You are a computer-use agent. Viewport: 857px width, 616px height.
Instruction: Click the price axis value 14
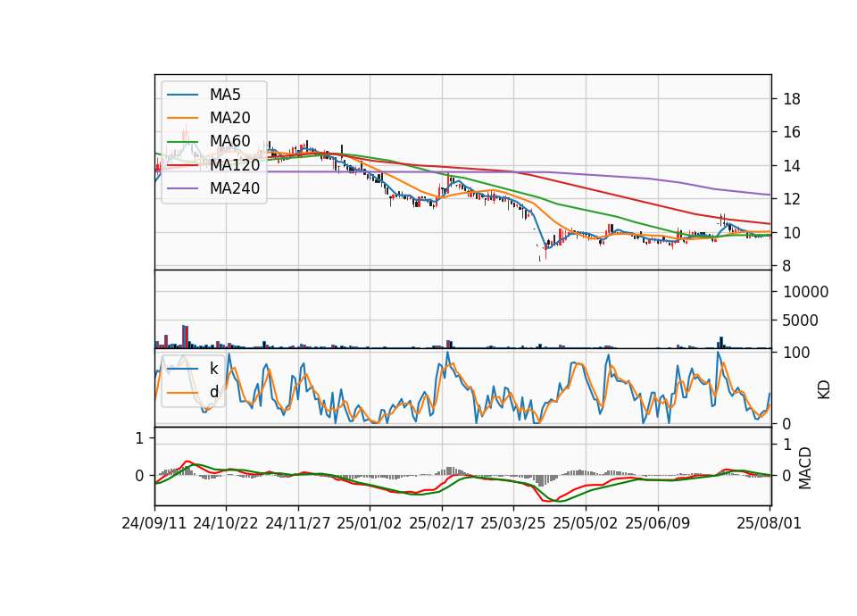pyautogui.click(x=792, y=166)
